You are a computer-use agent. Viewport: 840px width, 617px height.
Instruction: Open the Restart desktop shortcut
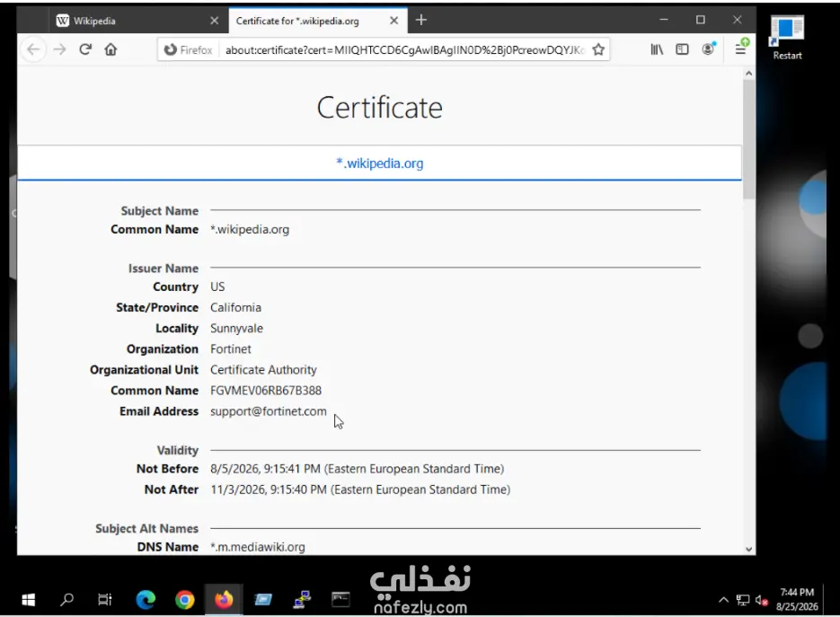coord(787,37)
